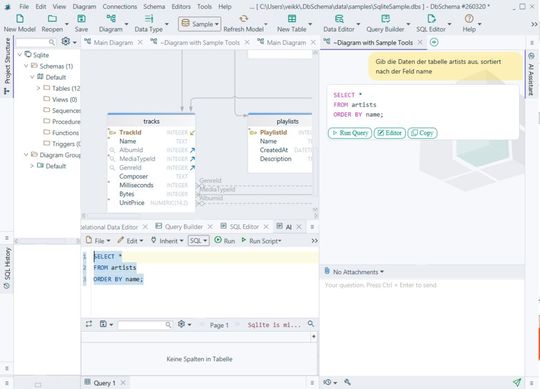
Task: Create a New Table from the toolbar
Action: tap(292, 23)
